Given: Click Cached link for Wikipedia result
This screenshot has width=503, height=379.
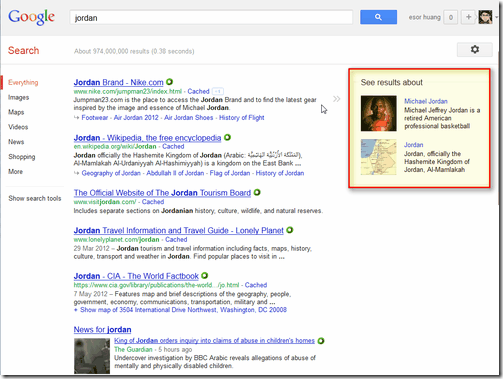Looking at the screenshot, I should click(x=173, y=147).
